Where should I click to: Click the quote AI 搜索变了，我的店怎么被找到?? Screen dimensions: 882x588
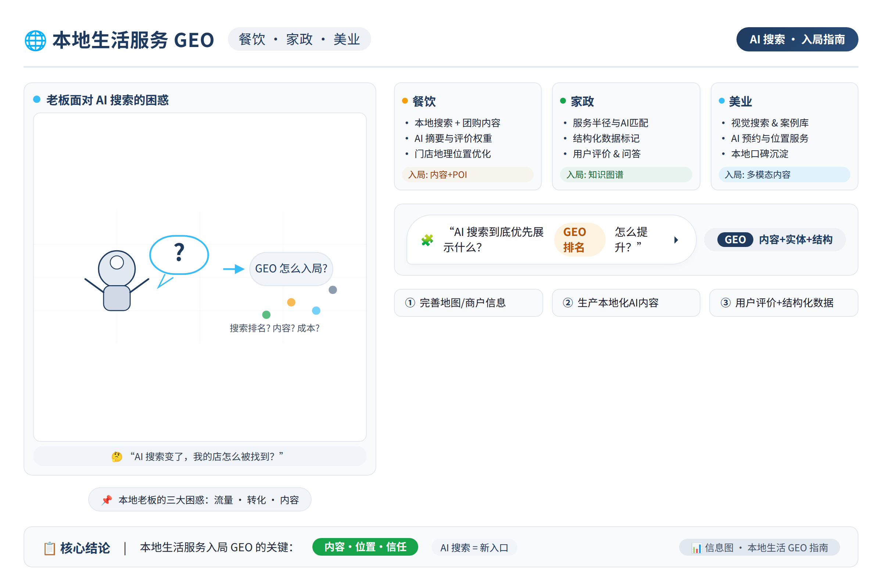[207, 457]
